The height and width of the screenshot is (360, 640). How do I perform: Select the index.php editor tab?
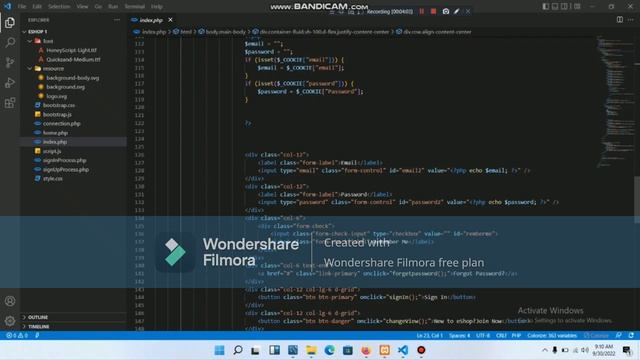pos(151,20)
